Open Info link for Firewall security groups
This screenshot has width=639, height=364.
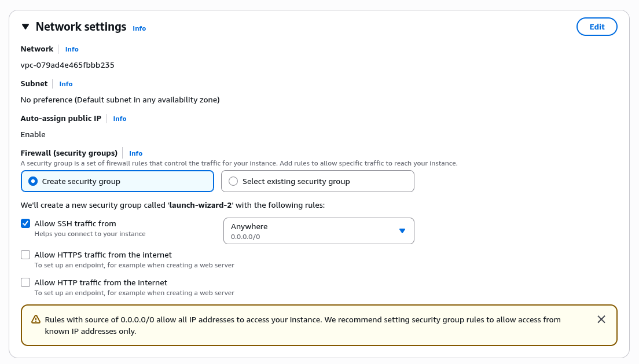point(136,153)
